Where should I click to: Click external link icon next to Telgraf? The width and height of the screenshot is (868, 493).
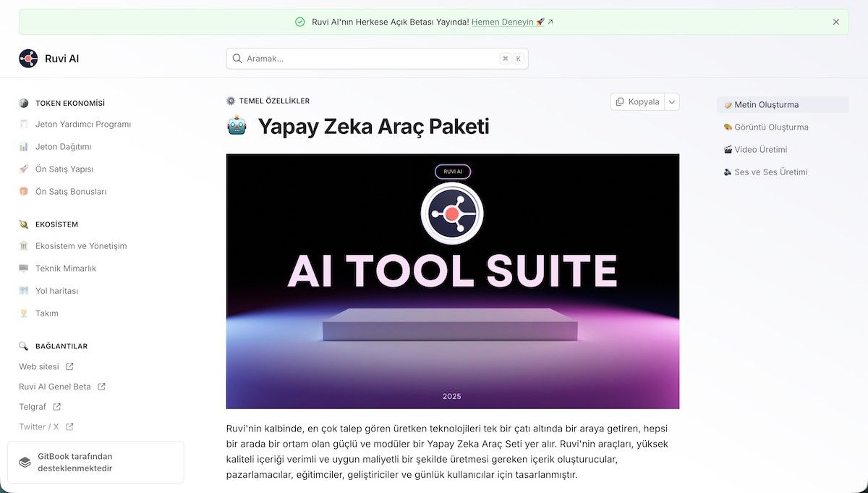point(57,407)
